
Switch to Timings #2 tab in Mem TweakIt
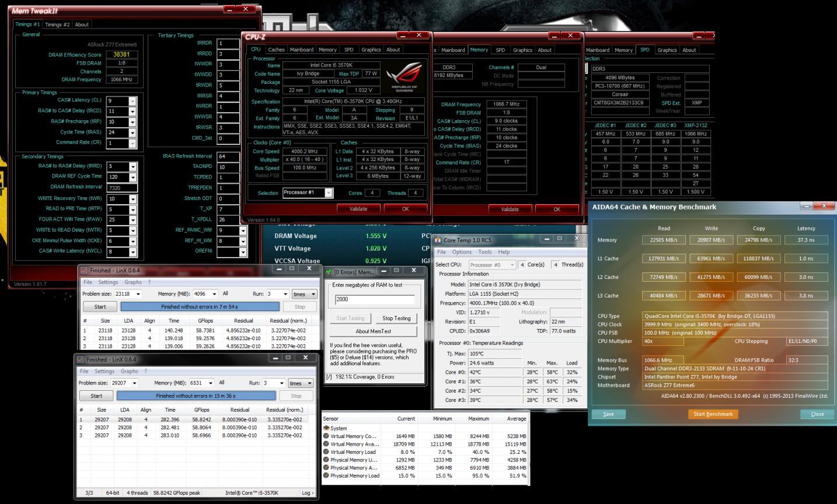[57, 24]
